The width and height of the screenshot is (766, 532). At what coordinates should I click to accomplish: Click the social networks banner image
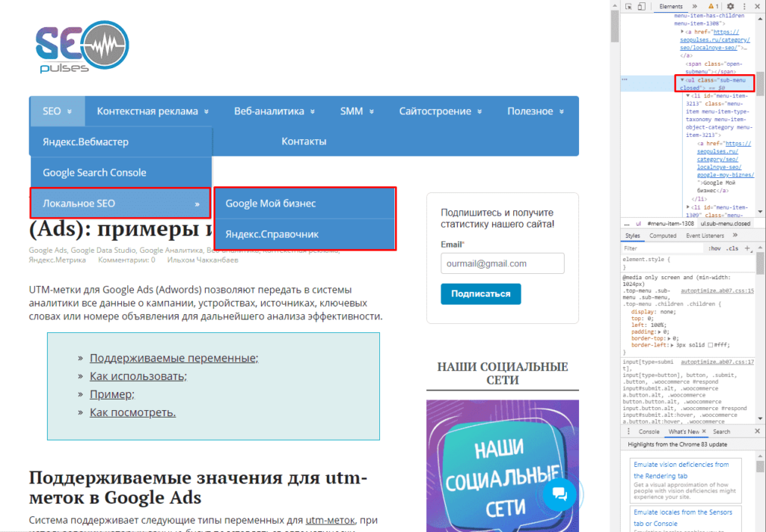coord(502,465)
